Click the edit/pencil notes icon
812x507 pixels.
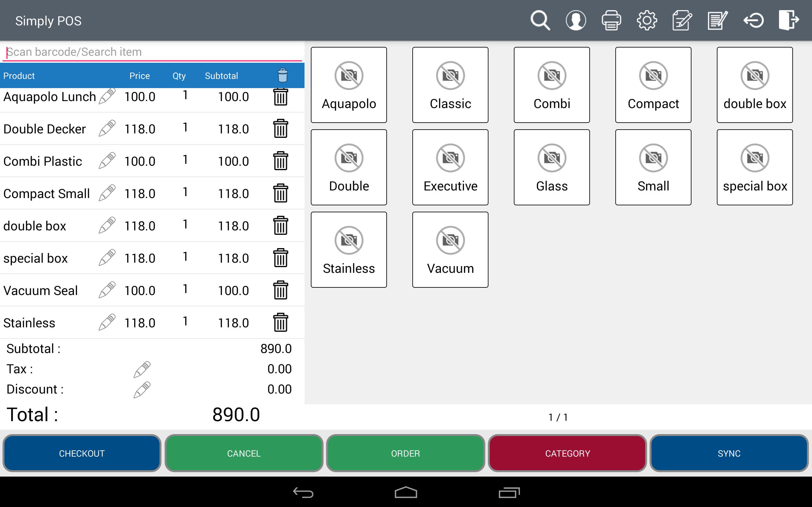717,20
